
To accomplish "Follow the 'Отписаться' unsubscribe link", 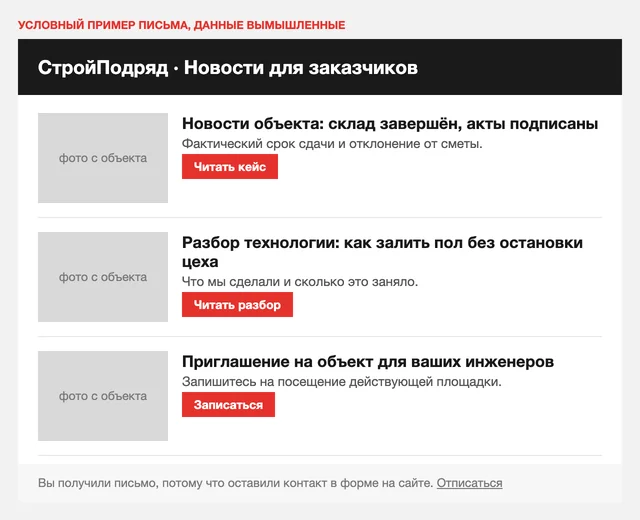I will click(x=469, y=483).
